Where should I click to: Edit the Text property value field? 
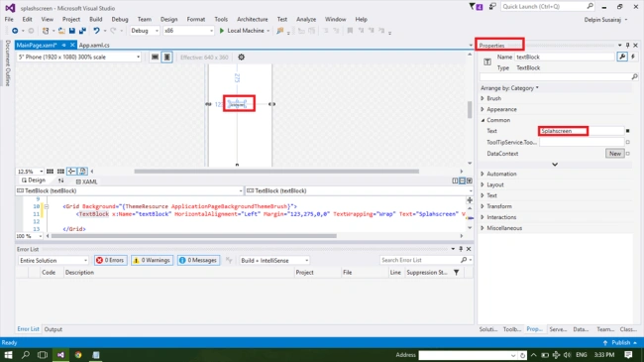[x=581, y=131]
